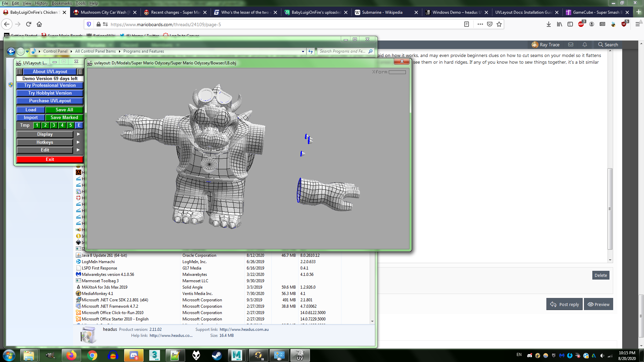Open Adblock Plus extension icon
This screenshot has height=362, width=644.
tap(581, 24)
